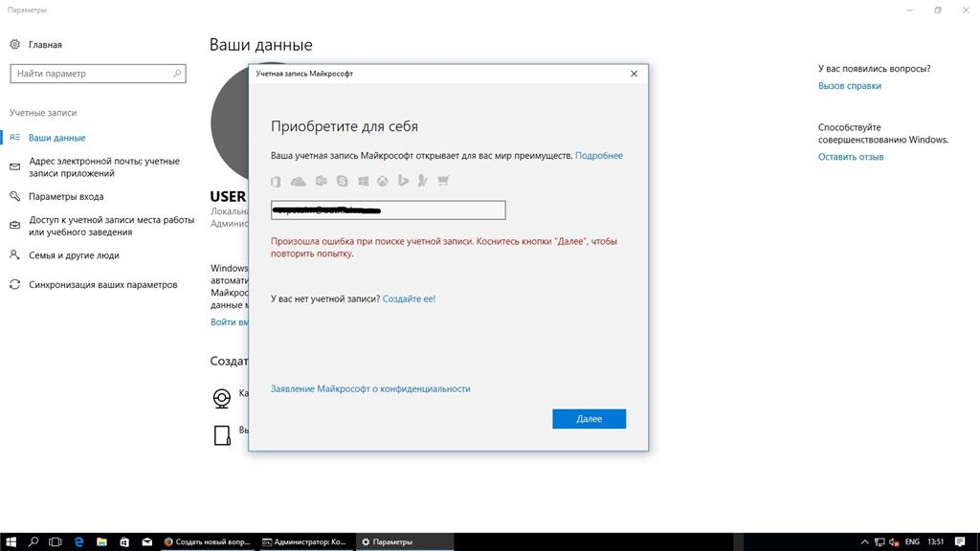
Task: Click the envelope icon for email accounts
Action: coord(15,166)
